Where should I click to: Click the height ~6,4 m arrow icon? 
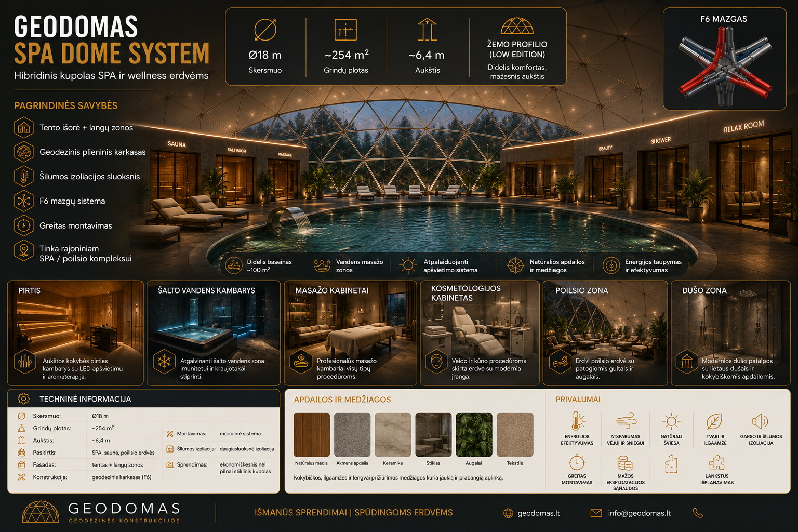click(x=427, y=30)
